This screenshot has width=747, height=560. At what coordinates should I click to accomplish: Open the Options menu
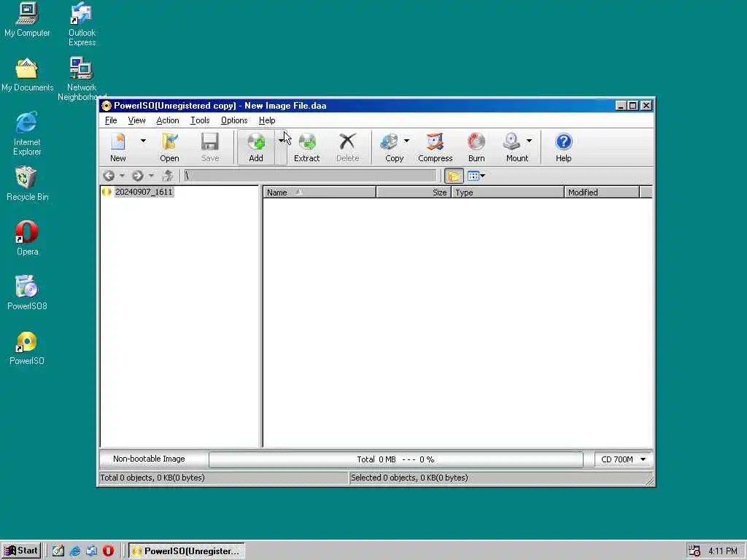click(234, 120)
